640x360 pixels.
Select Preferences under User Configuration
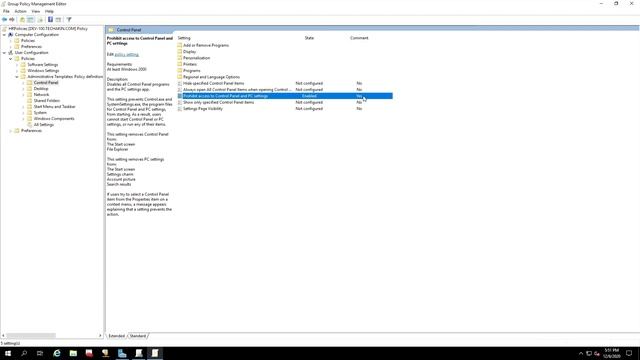[31, 131]
